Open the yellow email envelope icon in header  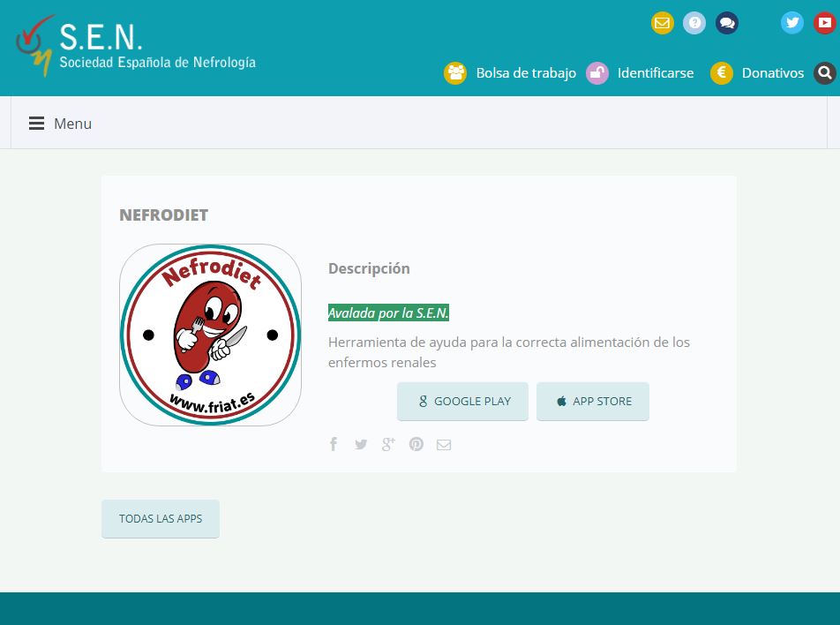[x=662, y=23]
